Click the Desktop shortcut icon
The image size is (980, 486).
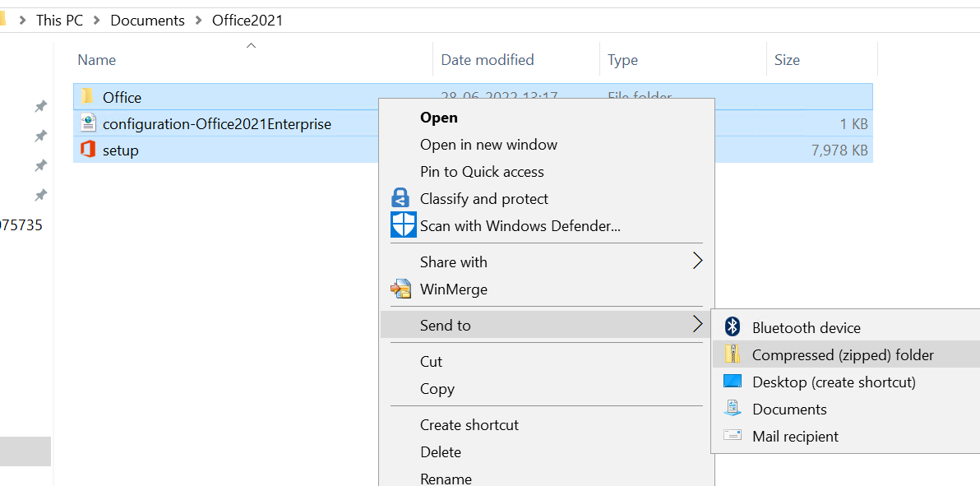coord(732,382)
